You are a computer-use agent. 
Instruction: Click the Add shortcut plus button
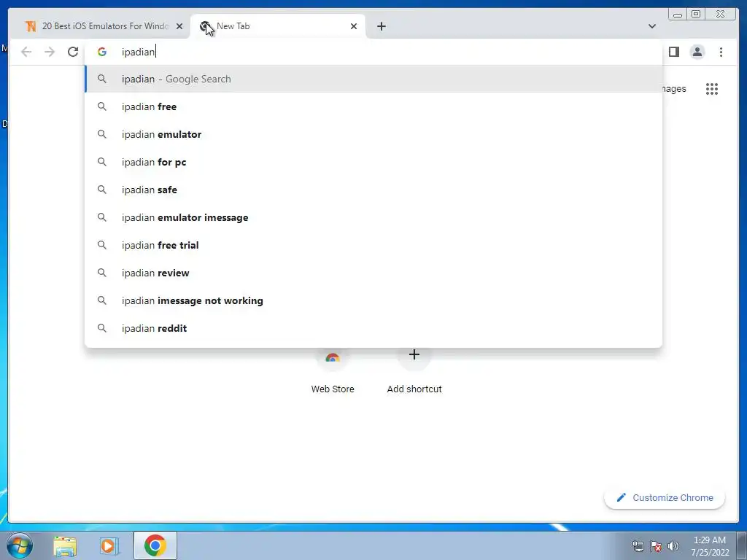[x=414, y=355]
